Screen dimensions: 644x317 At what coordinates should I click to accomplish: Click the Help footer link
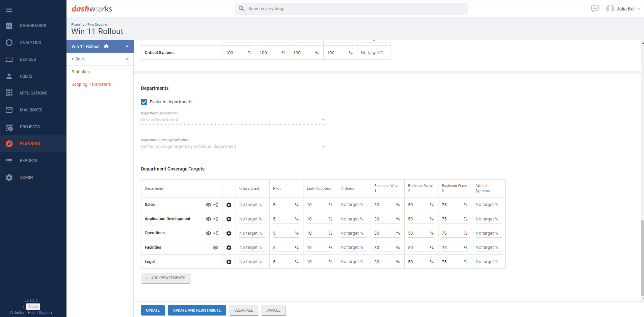pos(32,313)
